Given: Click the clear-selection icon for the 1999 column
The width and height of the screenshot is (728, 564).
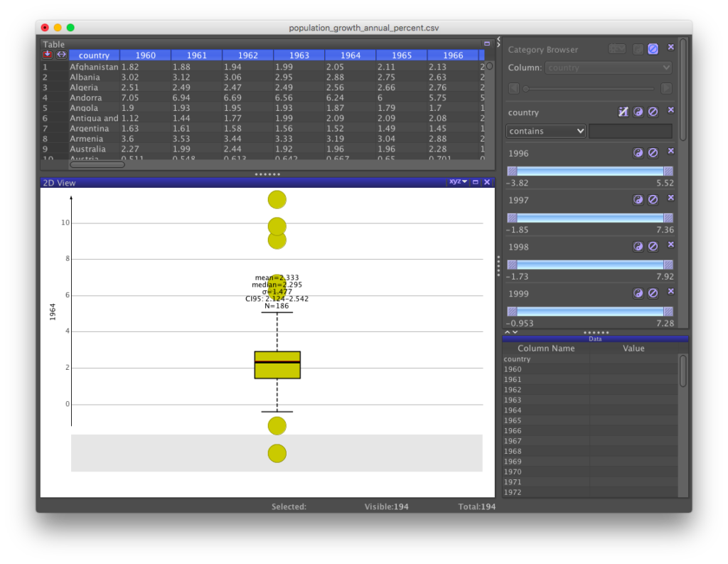Looking at the screenshot, I should pyautogui.click(x=653, y=292).
